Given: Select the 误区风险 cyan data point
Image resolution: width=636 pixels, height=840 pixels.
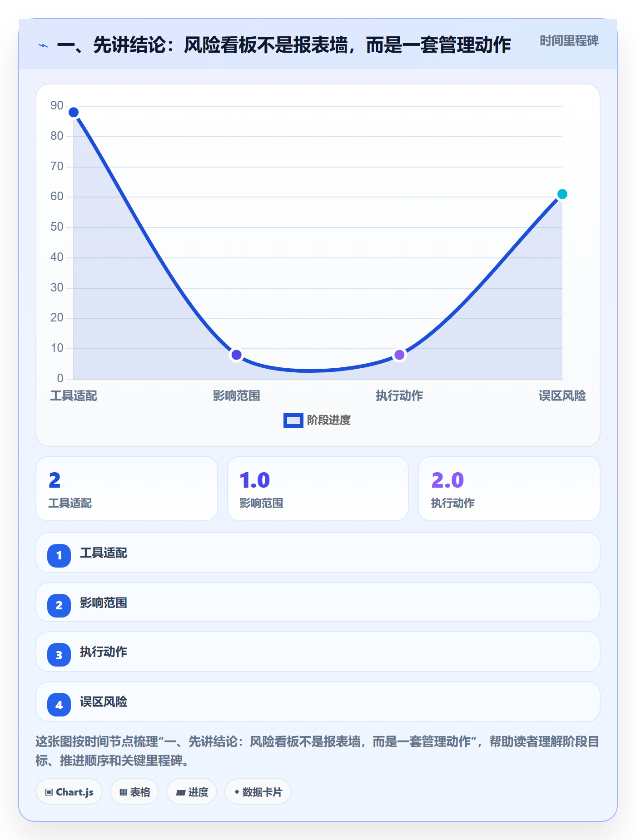Looking at the screenshot, I should point(562,194).
